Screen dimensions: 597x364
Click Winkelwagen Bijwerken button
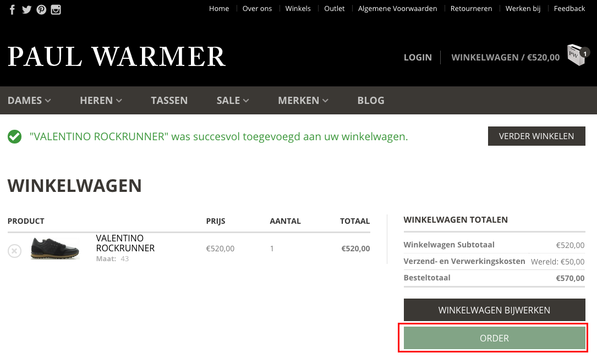point(494,310)
